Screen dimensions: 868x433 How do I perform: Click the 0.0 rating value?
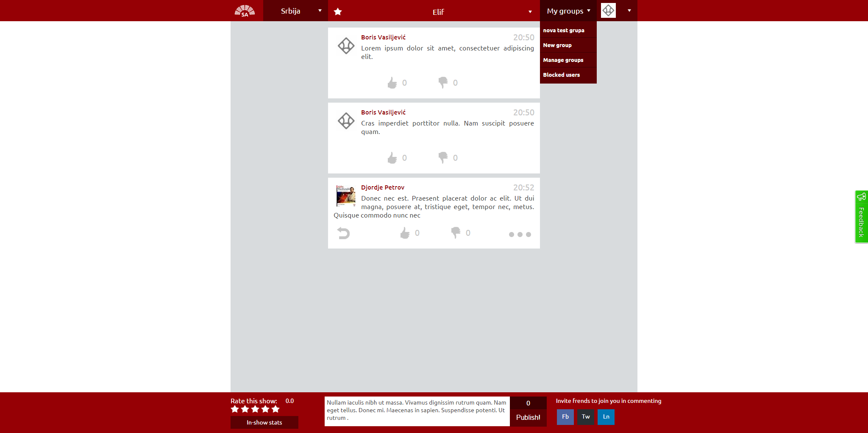pos(289,401)
